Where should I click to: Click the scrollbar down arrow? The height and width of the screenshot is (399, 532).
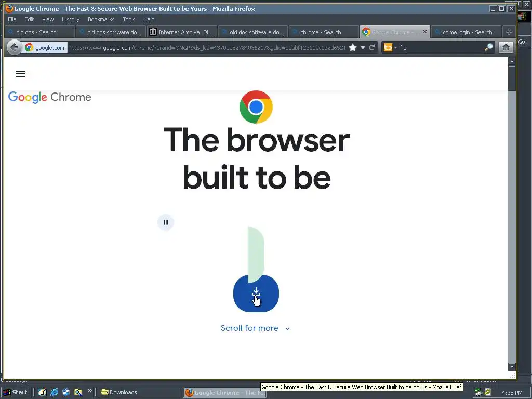point(512,366)
